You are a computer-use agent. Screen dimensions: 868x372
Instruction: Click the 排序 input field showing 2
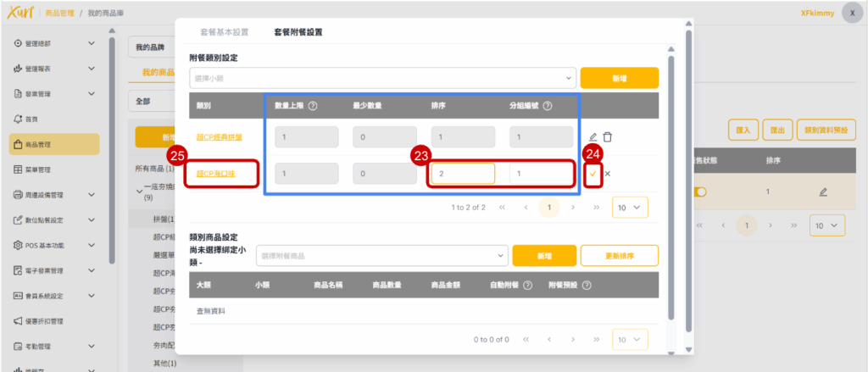click(463, 174)
